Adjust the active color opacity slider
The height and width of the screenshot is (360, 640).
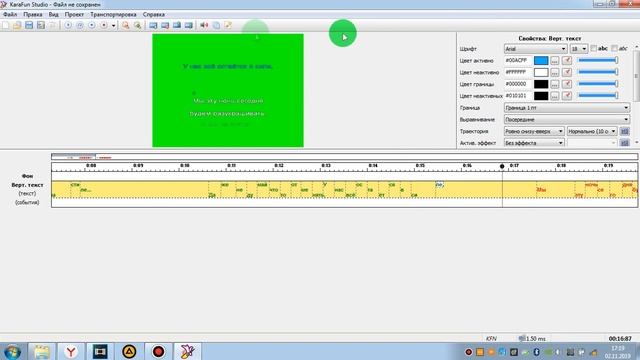598,60
